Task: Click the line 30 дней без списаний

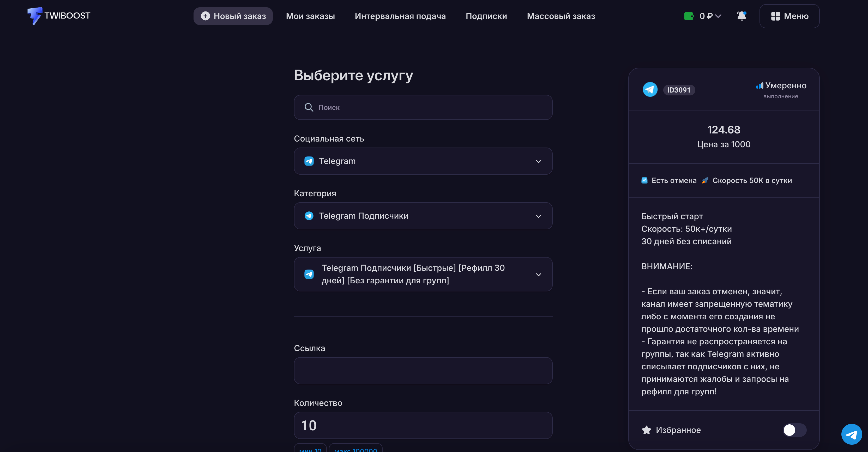Action: (686, 241)
